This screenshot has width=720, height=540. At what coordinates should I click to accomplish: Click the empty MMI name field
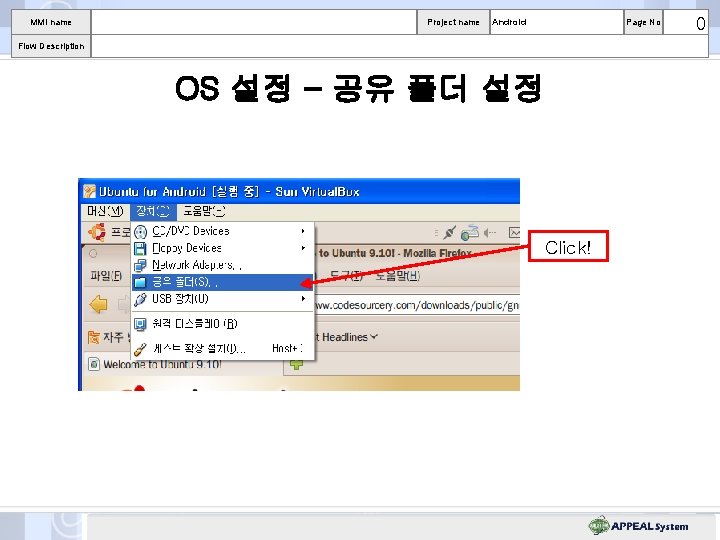pos(254,22)
